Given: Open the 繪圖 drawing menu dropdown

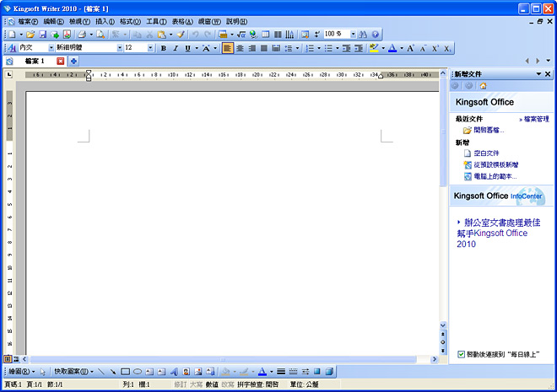Looking at the screenshot, I should click(x=22, y=372).
